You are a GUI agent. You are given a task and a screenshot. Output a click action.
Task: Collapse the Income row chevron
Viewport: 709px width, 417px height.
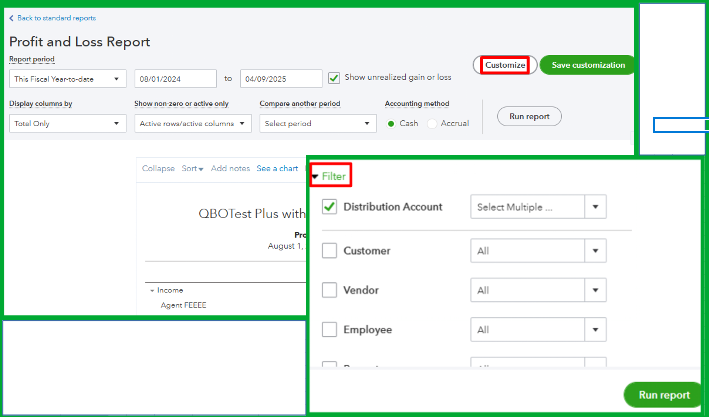[x=153, y=290]
